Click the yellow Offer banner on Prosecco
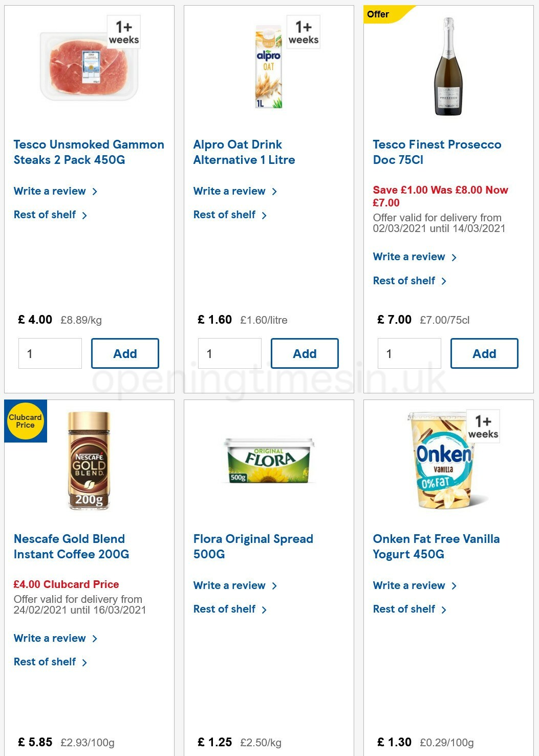539x756 pixels. click(379, 14)
